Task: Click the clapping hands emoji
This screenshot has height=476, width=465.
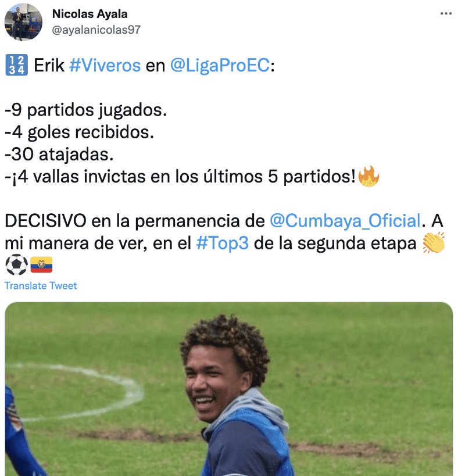Action: click(434, 243)
